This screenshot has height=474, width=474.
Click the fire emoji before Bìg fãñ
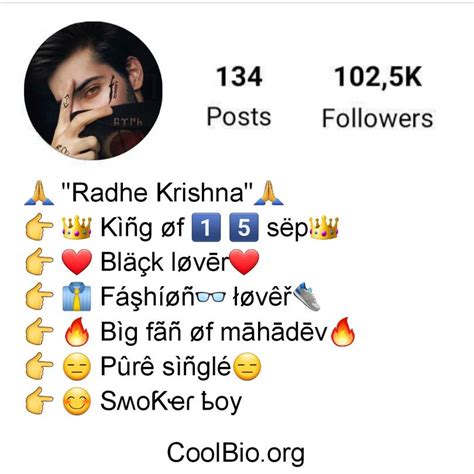tap(77, 332)
